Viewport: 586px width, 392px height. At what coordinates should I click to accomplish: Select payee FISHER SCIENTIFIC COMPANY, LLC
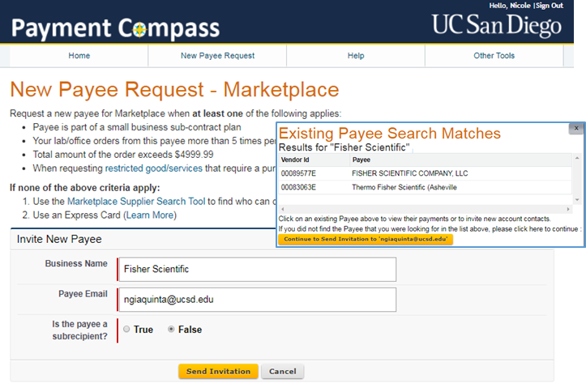click(409, 173)
